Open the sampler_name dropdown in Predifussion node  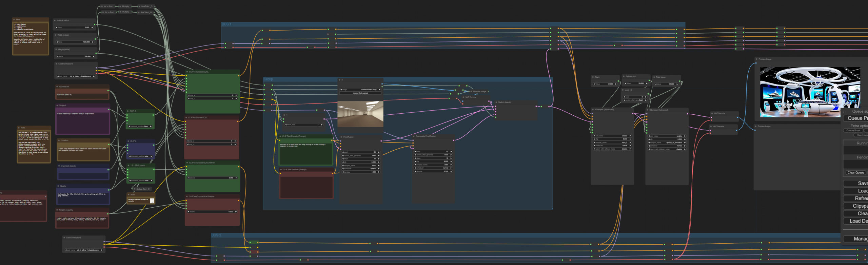[x=360, y=165]
